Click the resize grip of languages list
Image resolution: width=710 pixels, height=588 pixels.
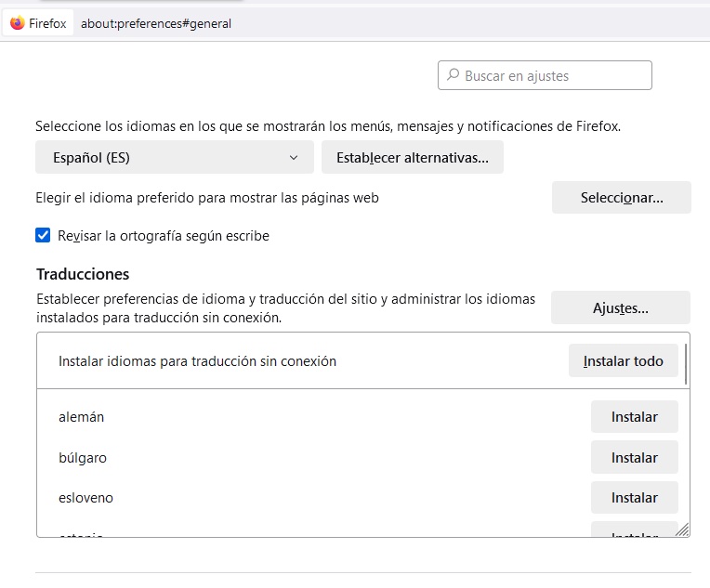pyautogui.click(x=682, y=529)
